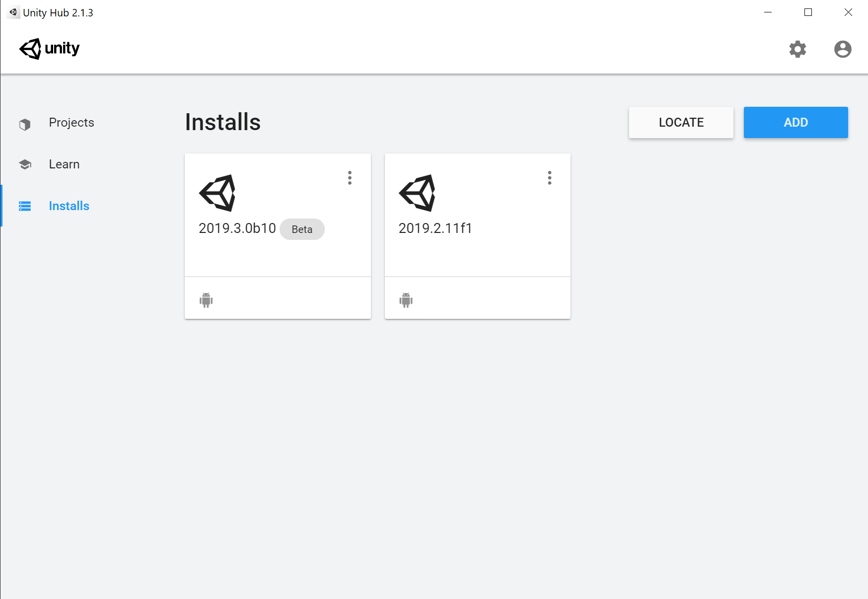Go to the Projects section
The image size is (868, 599).
click(x=72, y=123)
